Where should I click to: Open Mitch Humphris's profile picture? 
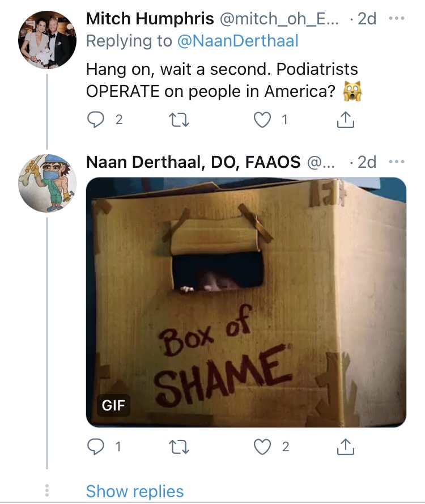click(47, 40)
